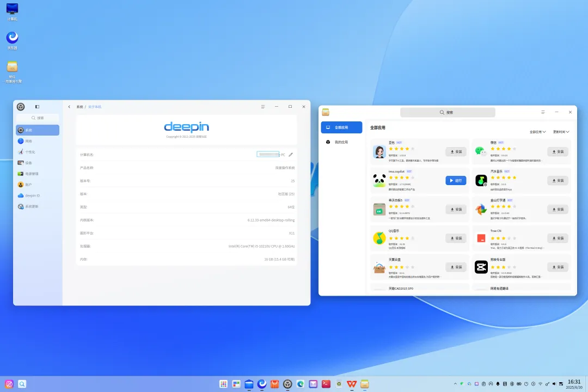The width and height of the screenshot is (588, 392).
Task: Toggle the settings sidebar panel icon
Action: point(37,107)
